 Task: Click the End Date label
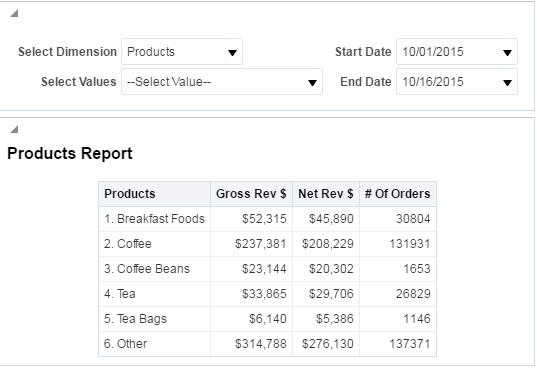point(366,82)
